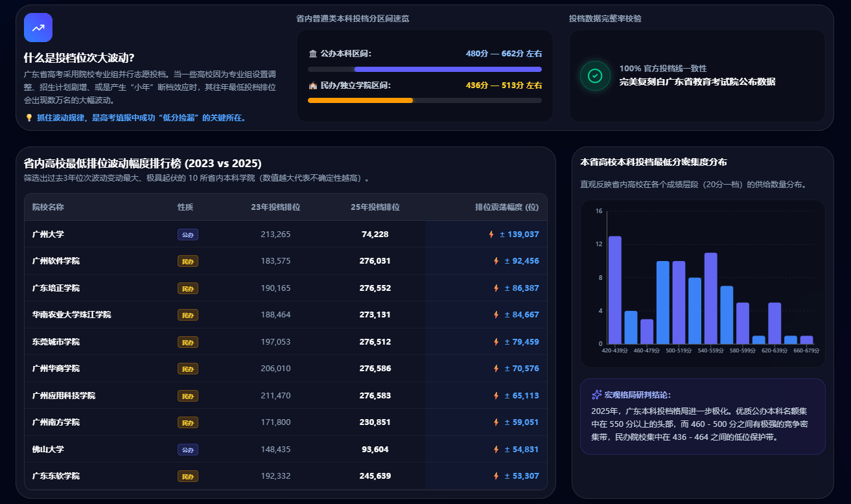Click the bank building icon for 公办本科区间
Viewport: 851px width, 504px height.
coord(313,54)
